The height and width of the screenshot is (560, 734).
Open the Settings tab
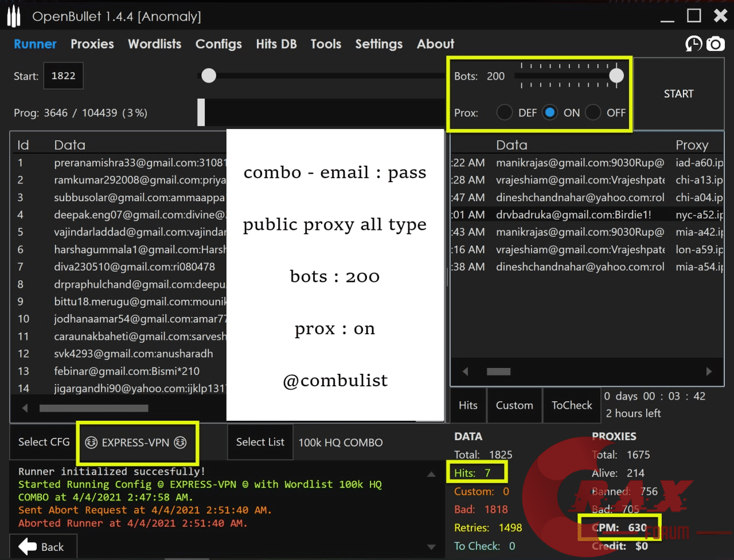[379, 44]
